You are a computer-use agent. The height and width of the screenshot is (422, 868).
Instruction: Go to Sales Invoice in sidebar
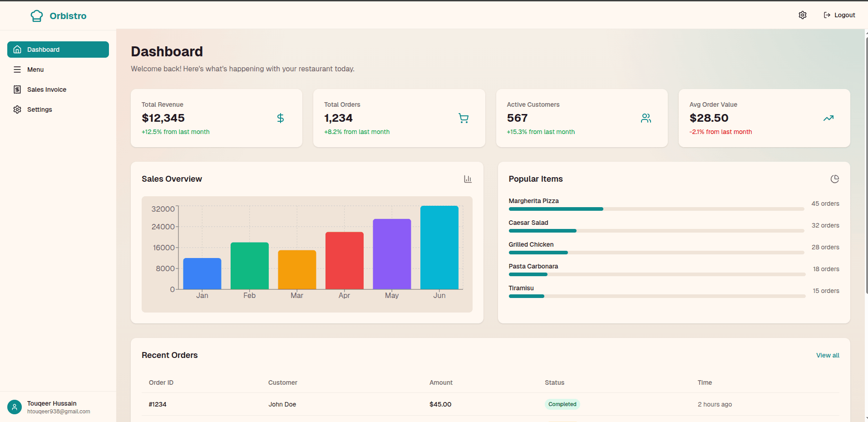(58, 89)
